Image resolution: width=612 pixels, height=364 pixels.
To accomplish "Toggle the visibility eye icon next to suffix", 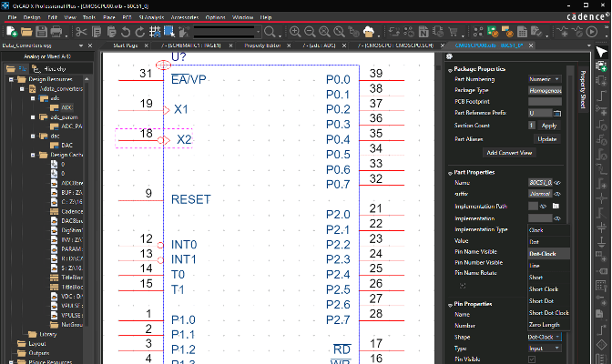I will coord(557,194).
